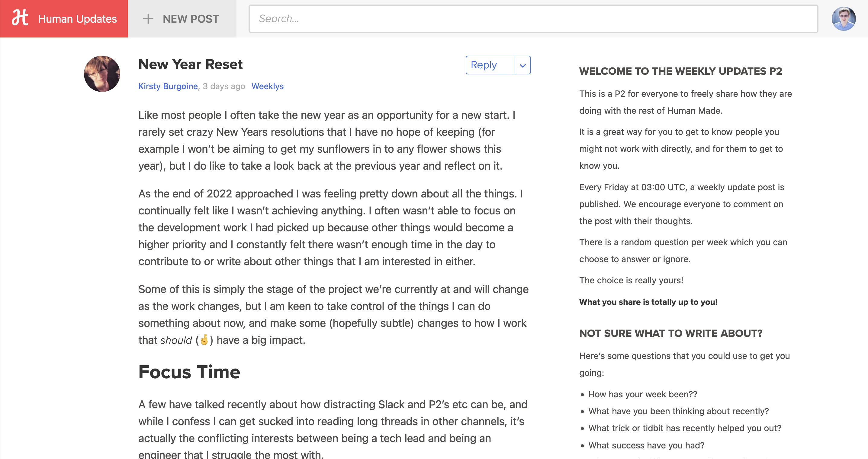Open Kirsty Burgoine's profile link
This screenshot has height=459, width=868.
tap(167, 86)
